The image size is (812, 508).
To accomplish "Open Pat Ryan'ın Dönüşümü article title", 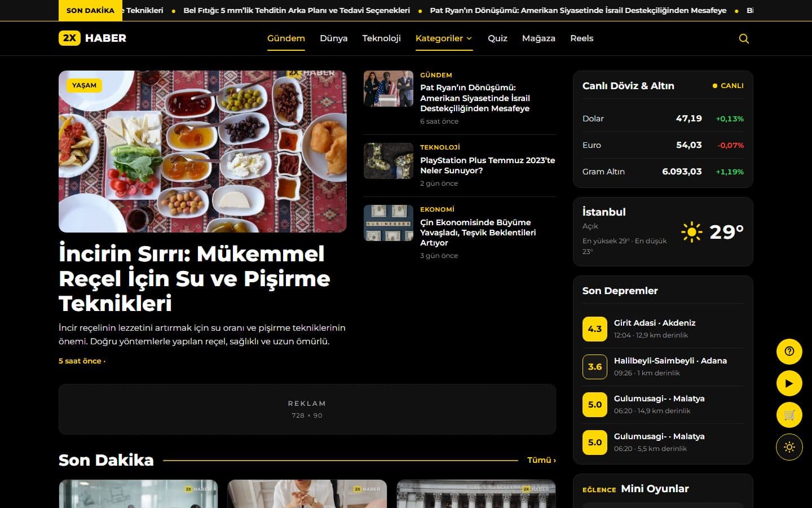I will [x=475, y=98].
